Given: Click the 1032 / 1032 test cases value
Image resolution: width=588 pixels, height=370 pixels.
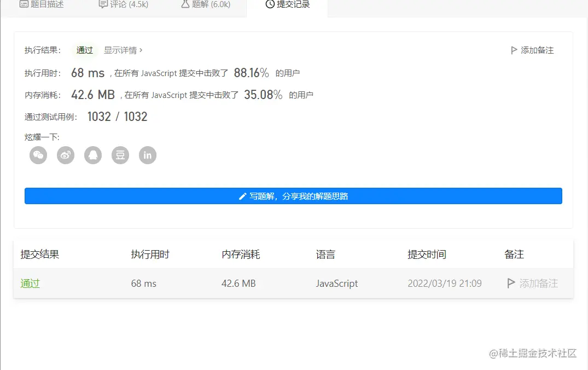Looking at the screenshot, I should (117, 117).
